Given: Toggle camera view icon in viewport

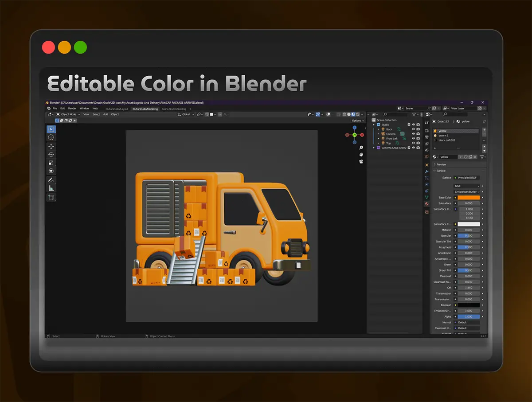Looking at the screenshot, I should [x=361, y=161].
